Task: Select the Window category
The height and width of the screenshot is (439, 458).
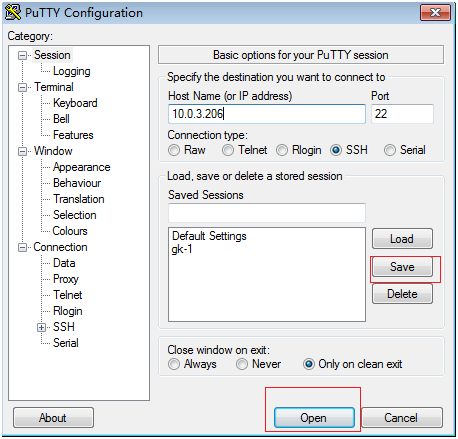Action: click(53, 151)
